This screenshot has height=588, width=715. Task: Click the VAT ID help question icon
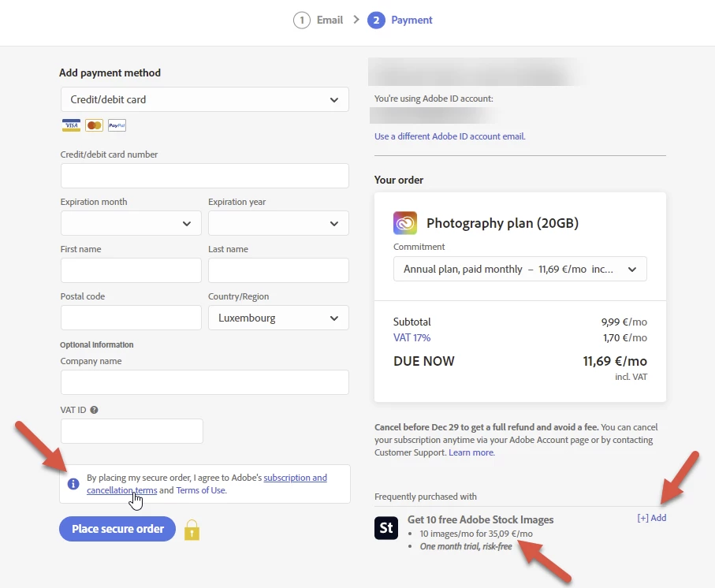coord(94,410)
